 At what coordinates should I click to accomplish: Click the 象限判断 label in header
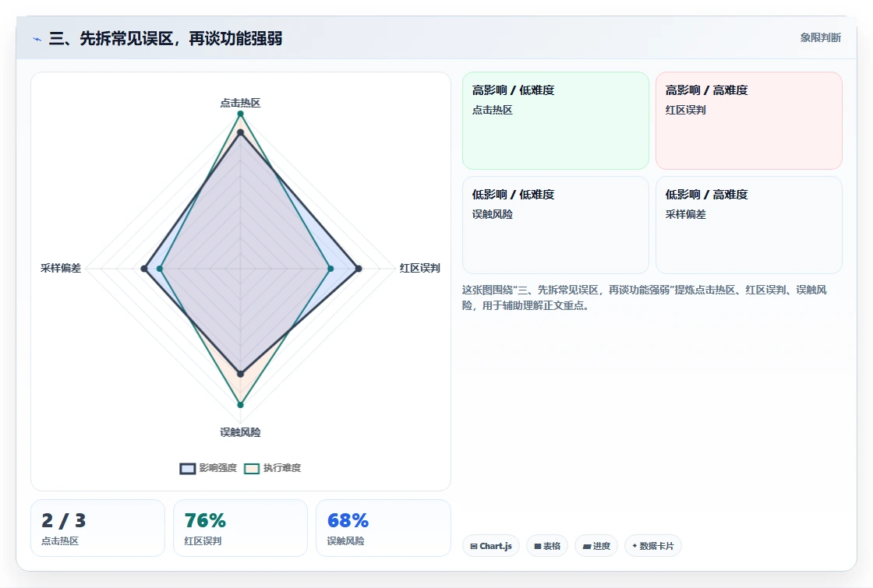coord(820,38)
